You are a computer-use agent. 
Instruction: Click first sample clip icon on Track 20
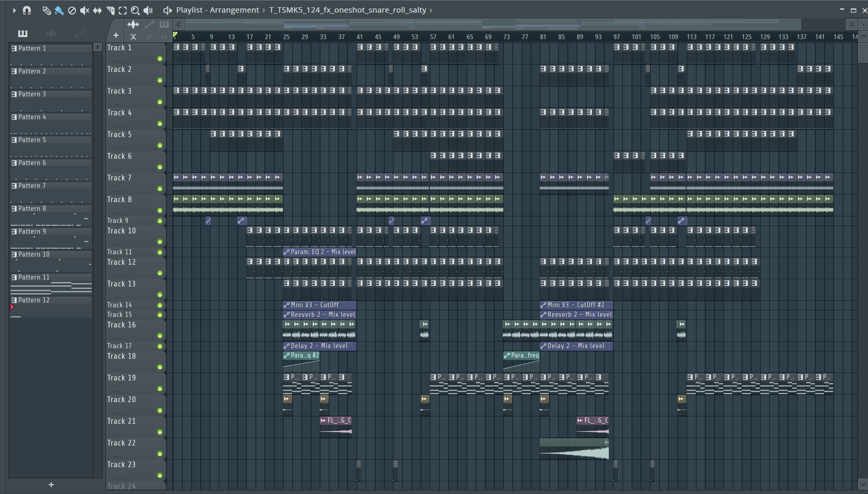[x=287, y=399]
